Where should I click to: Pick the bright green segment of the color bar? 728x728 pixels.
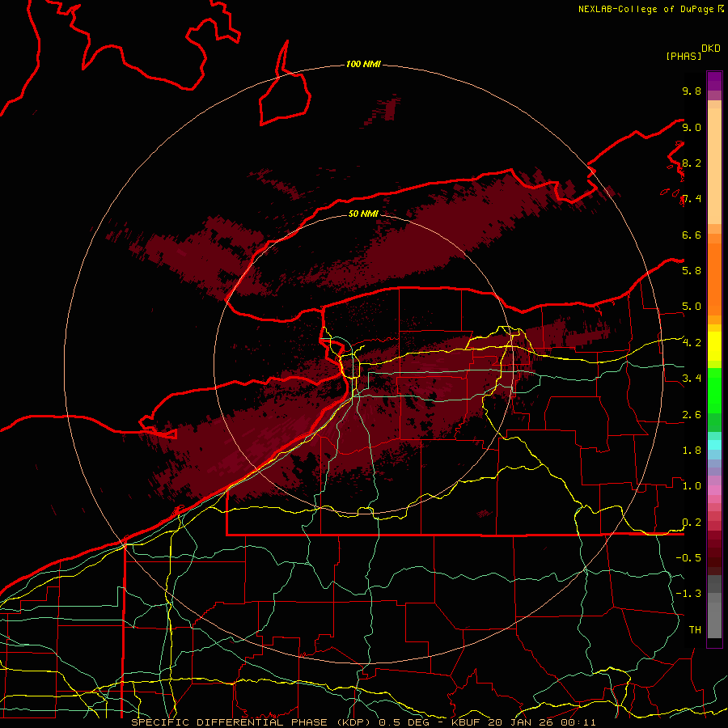(x=714, y=389)
